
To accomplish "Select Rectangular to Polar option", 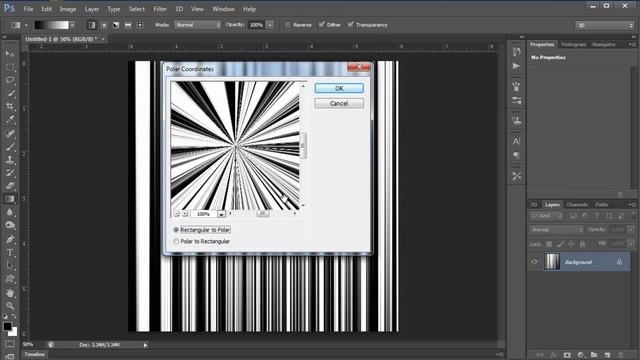I will pos(176,230).
